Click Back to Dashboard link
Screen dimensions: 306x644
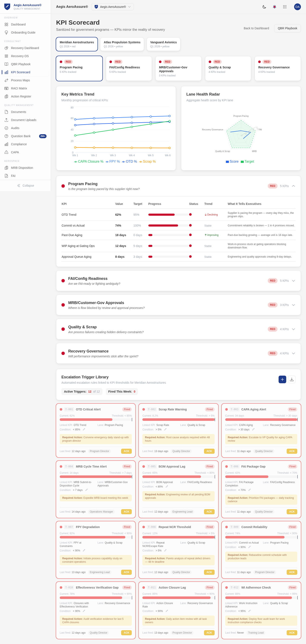[x=256, y=28]
